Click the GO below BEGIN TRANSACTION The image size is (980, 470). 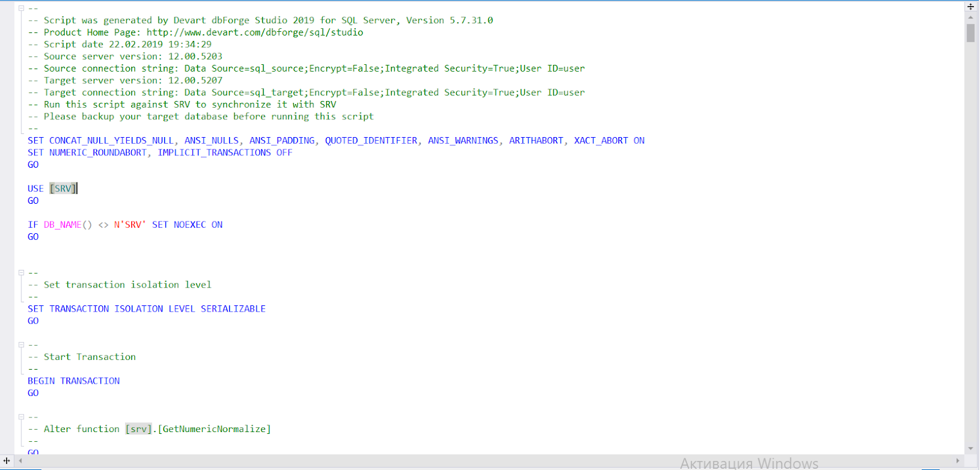pos(33,393)
